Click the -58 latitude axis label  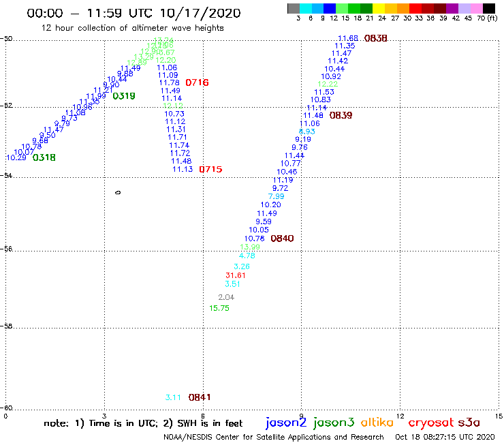tap(6, 326)
